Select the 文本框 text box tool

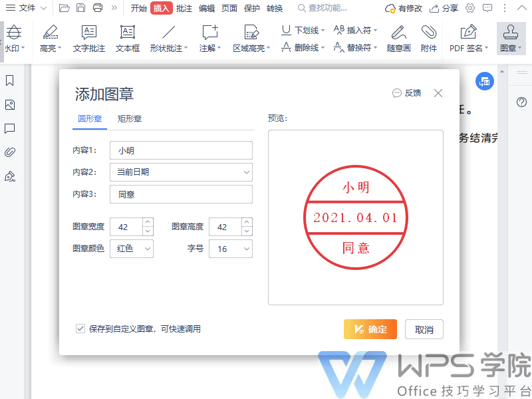(x=128, y=33)
